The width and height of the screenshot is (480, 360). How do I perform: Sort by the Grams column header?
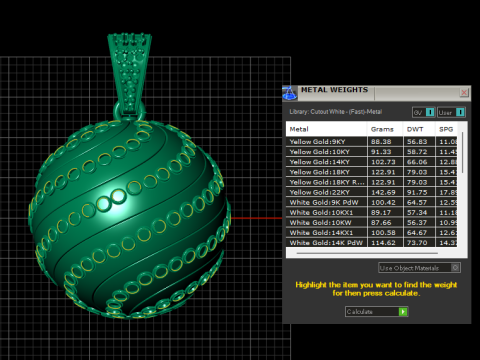click(x=385, y=129)
